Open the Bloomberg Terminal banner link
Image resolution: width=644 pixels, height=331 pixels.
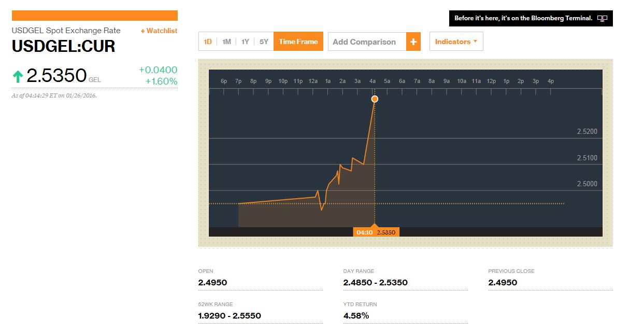523,19
